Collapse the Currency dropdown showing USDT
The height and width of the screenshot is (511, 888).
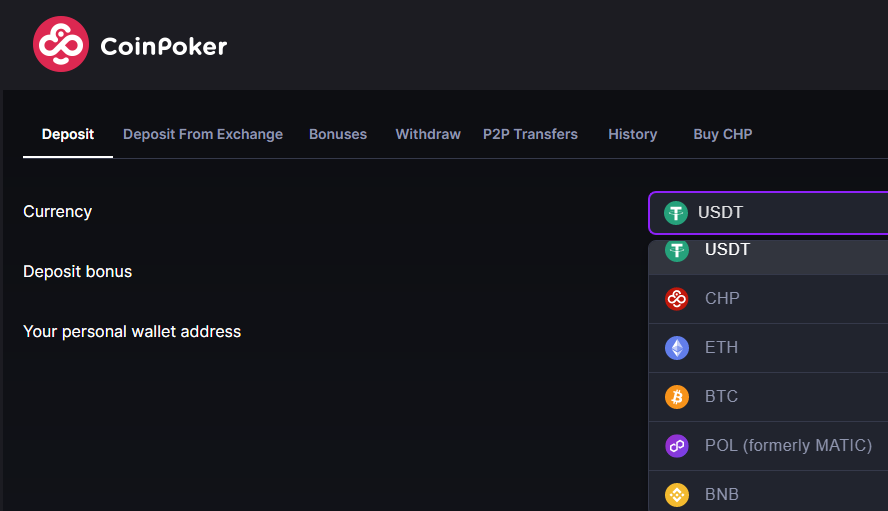coord(769,212)
